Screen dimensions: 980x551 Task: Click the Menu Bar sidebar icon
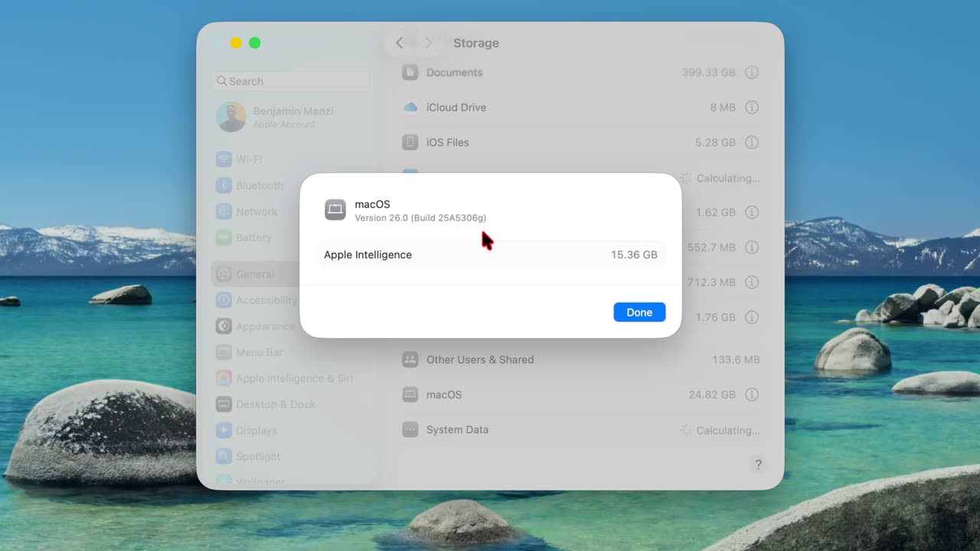[x=224, y=352]
